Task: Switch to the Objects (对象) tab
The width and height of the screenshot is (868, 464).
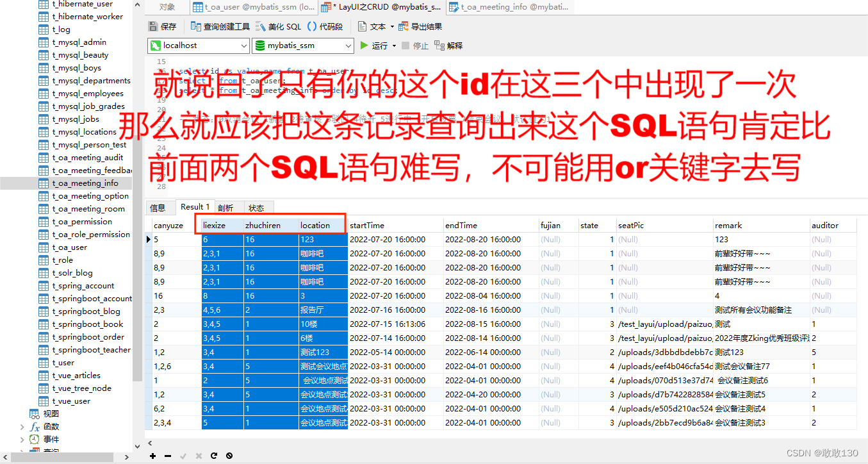Action: (167, 7)
